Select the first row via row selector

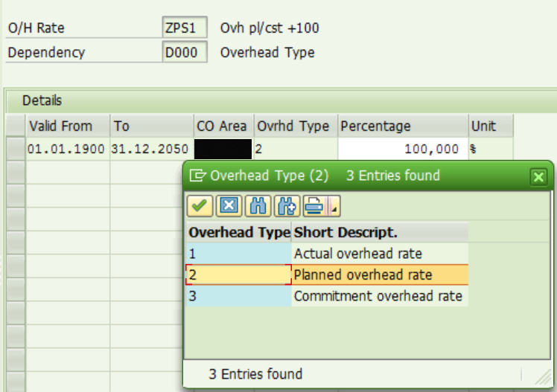(x=16, y=149)
